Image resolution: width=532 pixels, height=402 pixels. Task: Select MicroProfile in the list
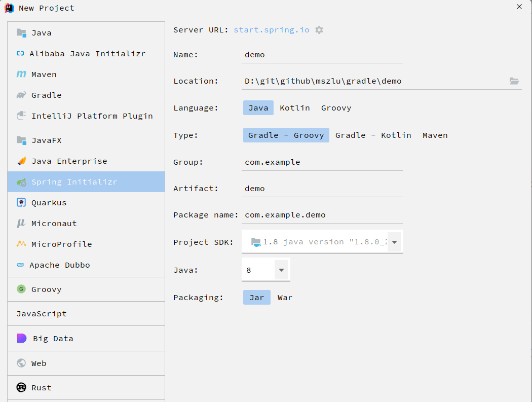coord(86,244)
